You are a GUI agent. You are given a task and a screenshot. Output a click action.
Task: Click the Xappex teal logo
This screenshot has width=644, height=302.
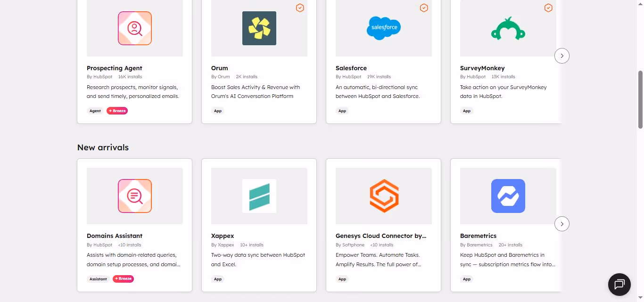click(259, 196)
